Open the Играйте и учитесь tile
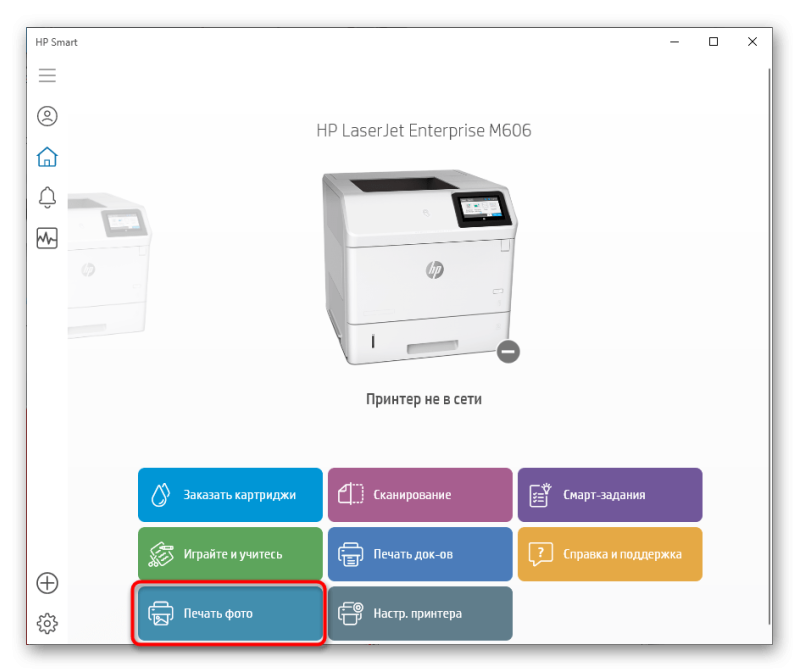This screenshot has width=800, height=672. (230, 554)
